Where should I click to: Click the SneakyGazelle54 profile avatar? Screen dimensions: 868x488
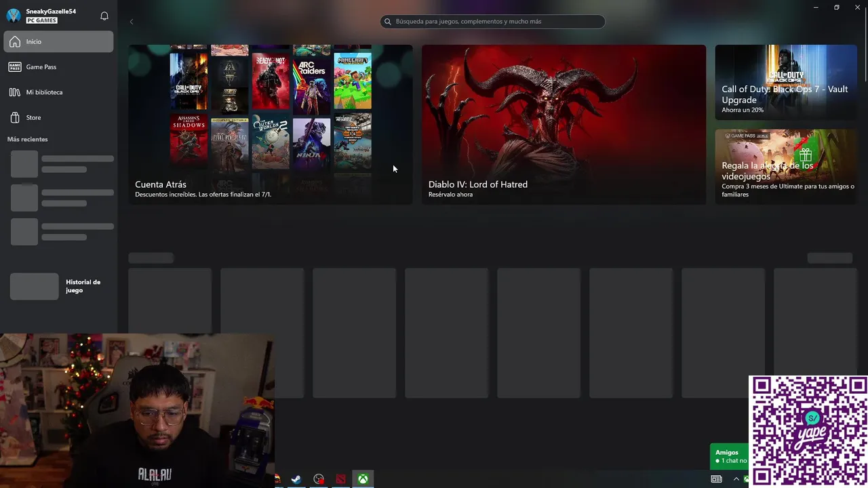coord(13,16)
